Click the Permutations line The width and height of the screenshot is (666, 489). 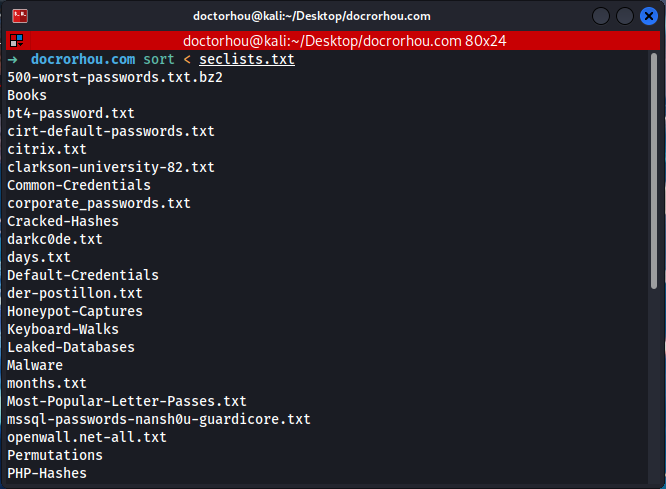click(55, 455)
